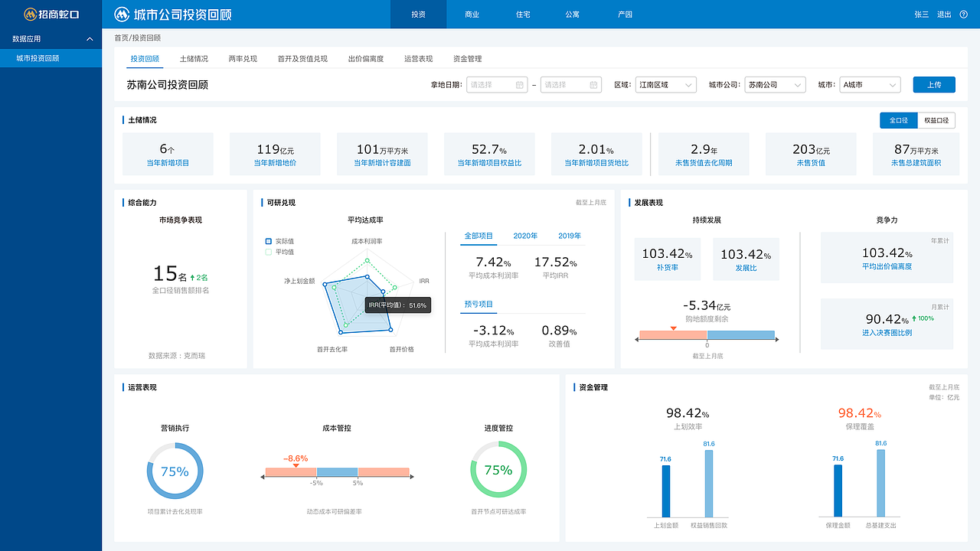
Task: Click the logo icon beside 城市公司投资回顾 title
Action: coord(122,15)
